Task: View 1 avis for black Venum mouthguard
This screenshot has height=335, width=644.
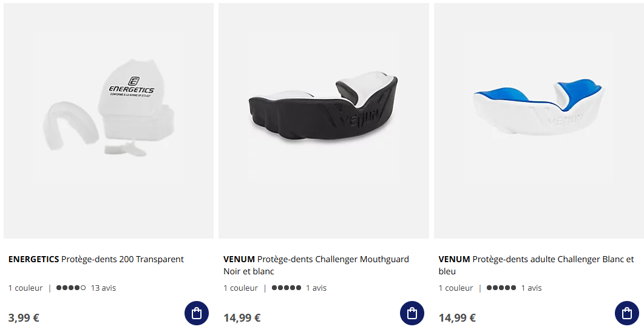Action: click(316, 288)
